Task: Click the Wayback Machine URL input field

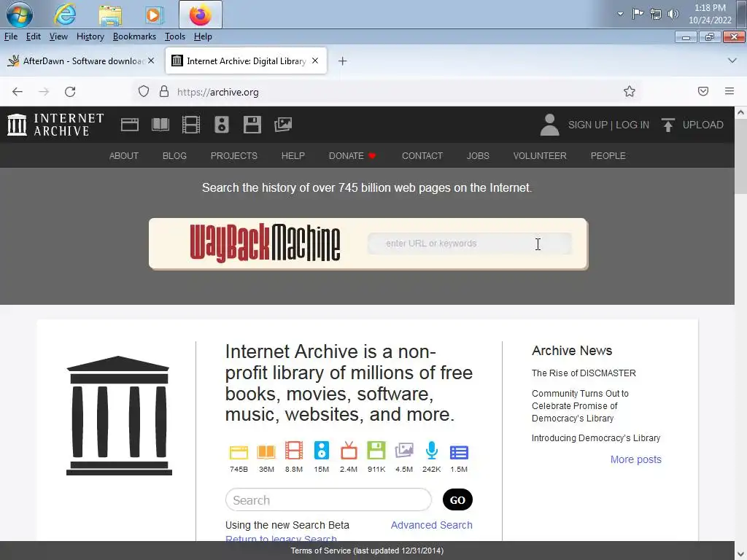Action: click(469, 244)
